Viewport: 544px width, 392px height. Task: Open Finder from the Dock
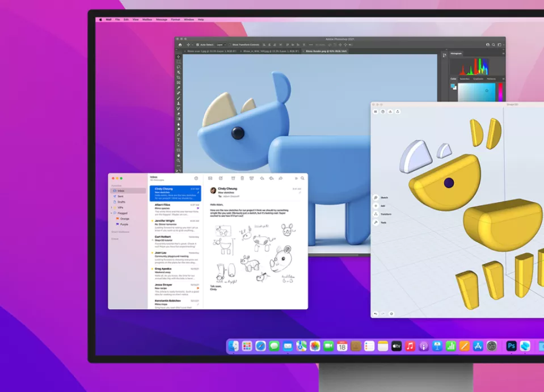pos(233,346)
